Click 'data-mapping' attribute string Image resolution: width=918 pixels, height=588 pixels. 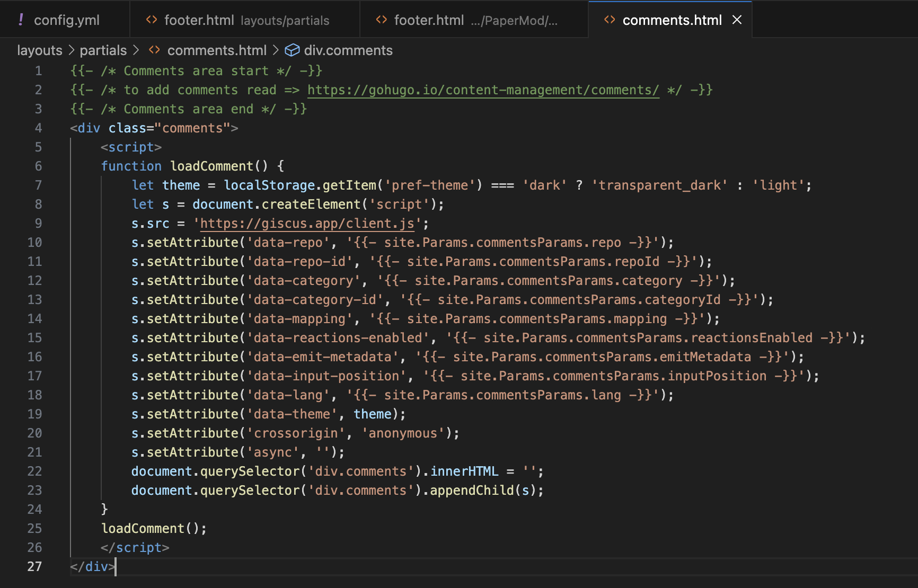pos(299,319)
